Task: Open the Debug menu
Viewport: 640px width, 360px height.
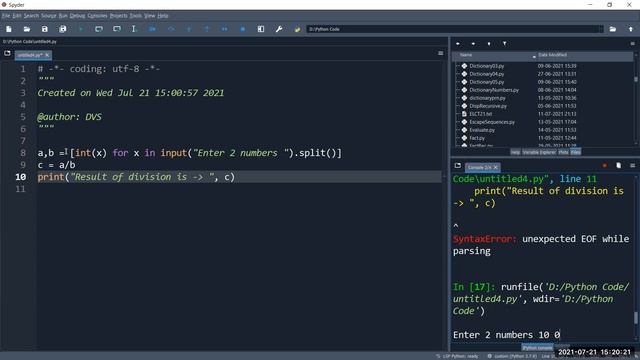Action: 77,16
